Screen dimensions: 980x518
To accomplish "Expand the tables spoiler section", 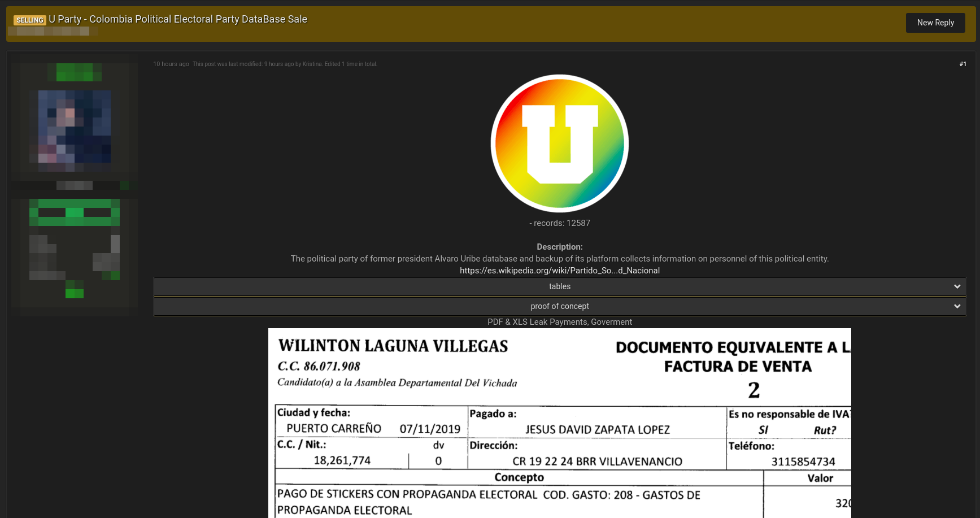I will 559,286.
